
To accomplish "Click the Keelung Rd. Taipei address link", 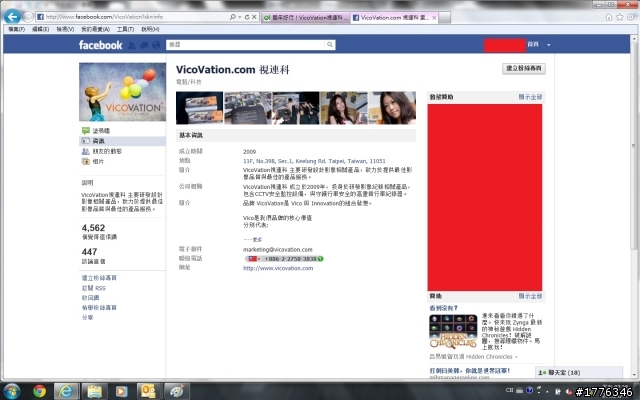I will coord(314,161).
